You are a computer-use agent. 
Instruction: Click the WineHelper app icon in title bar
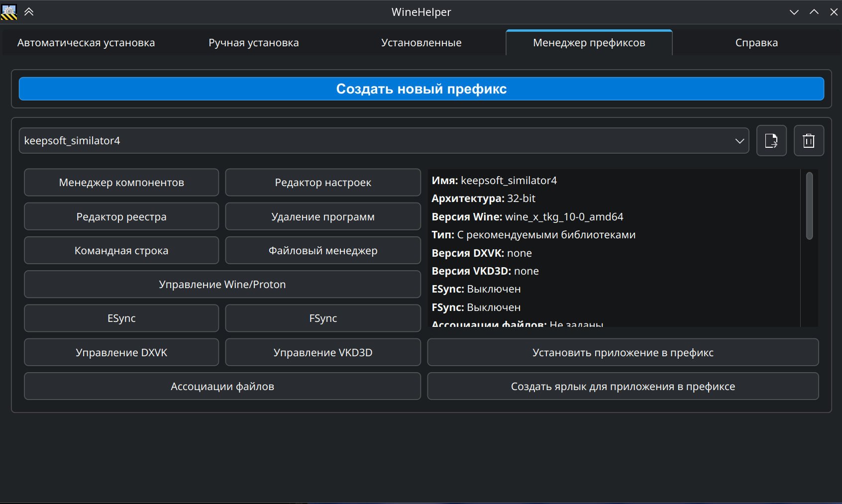9,12
